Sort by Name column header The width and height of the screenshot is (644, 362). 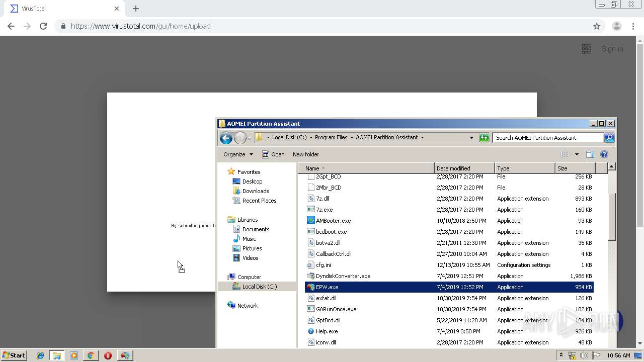(366, 168)
